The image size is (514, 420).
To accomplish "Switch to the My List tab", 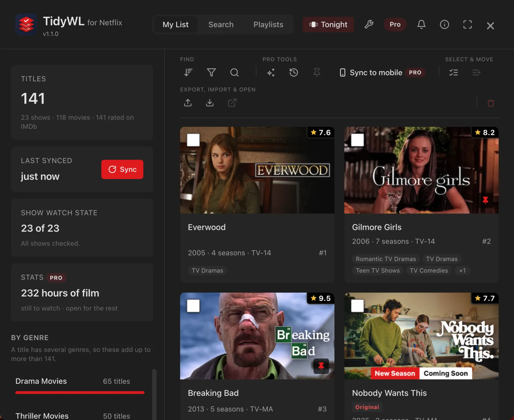I will (x=175, y=24).
